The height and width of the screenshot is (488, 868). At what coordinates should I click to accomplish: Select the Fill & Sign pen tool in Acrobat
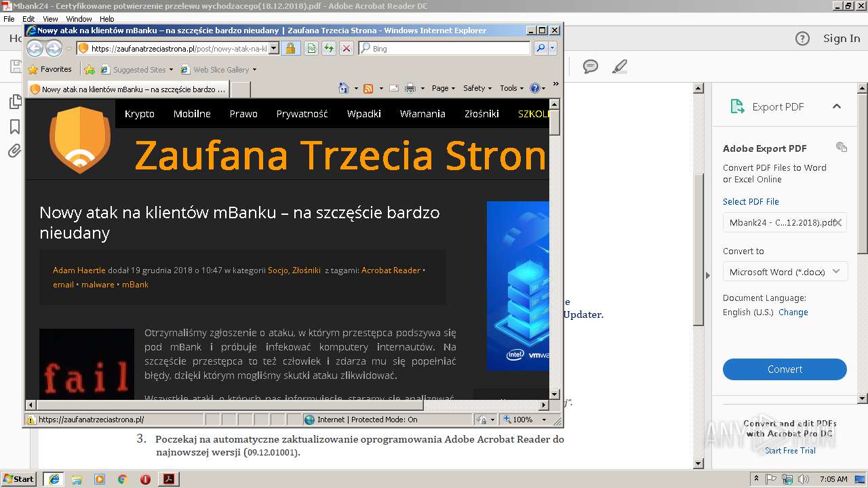[x=619, y=66]
